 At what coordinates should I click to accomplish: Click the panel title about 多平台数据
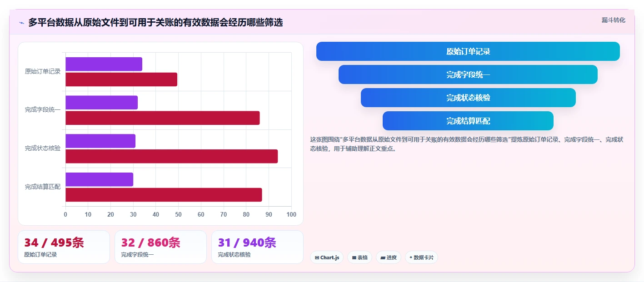click(155, 23)
